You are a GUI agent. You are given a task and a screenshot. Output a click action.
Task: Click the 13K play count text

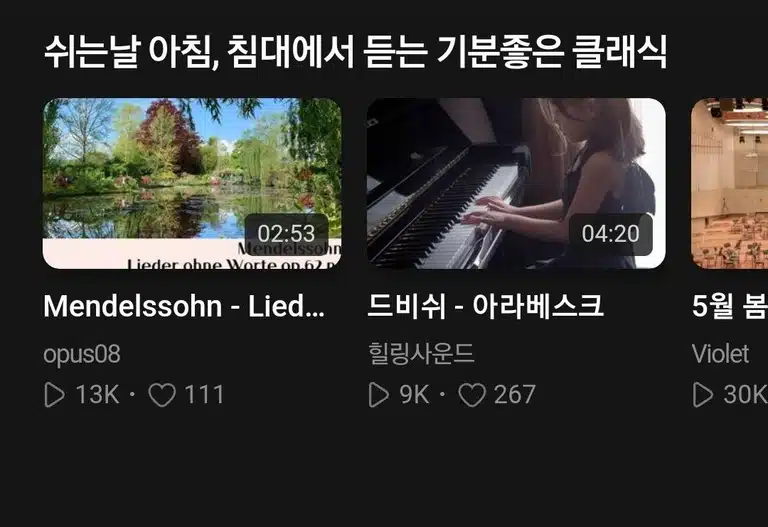pos(97,395)
